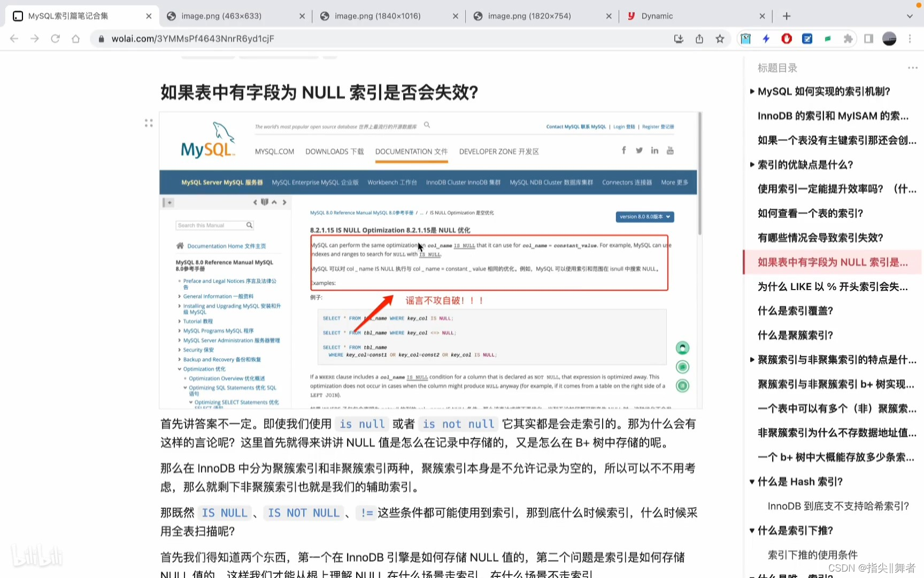Open the Extensions puzzle icon

pos(848,39)
